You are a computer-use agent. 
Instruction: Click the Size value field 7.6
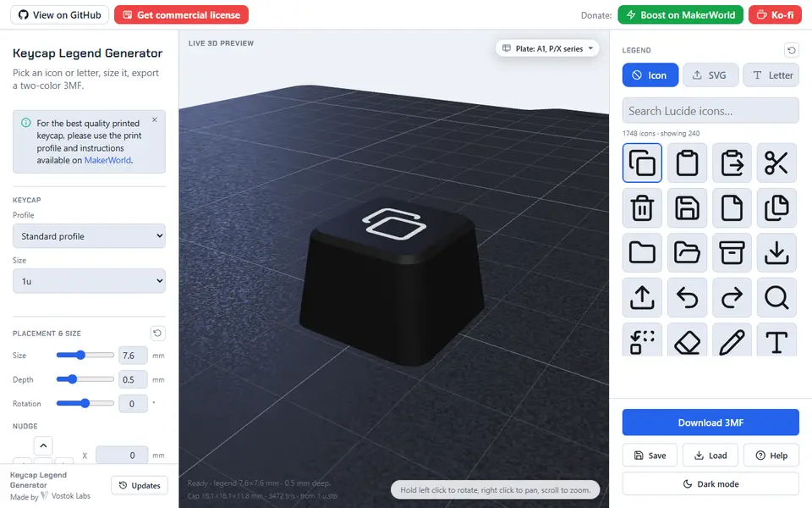point(133,355)
